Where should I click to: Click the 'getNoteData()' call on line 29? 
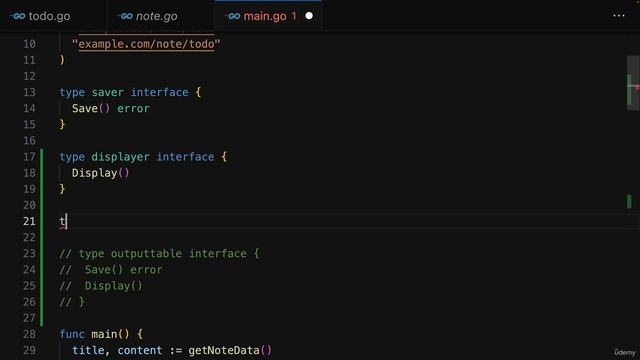point(230,350)
